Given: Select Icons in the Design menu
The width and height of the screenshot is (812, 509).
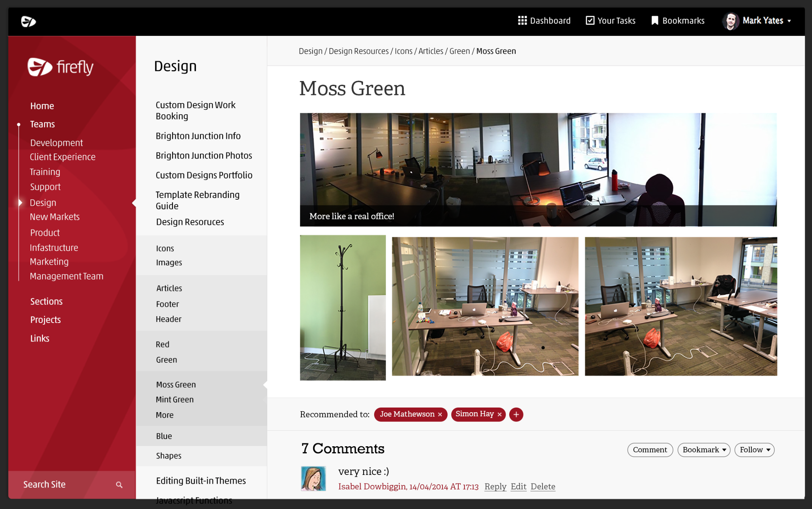Looking at the screenshot, I should pos(165,248).
